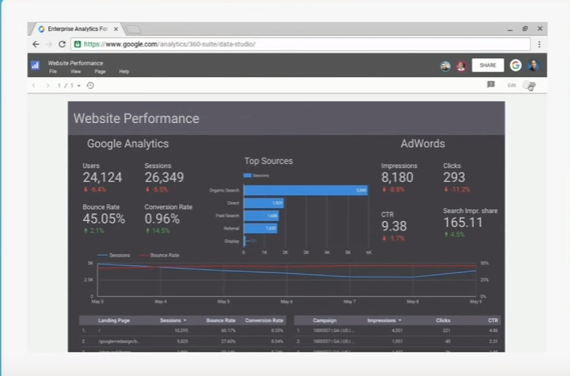Sort by Sessions column arrow
The height and width of the screenshot is (376, 570).
point(185,320)
